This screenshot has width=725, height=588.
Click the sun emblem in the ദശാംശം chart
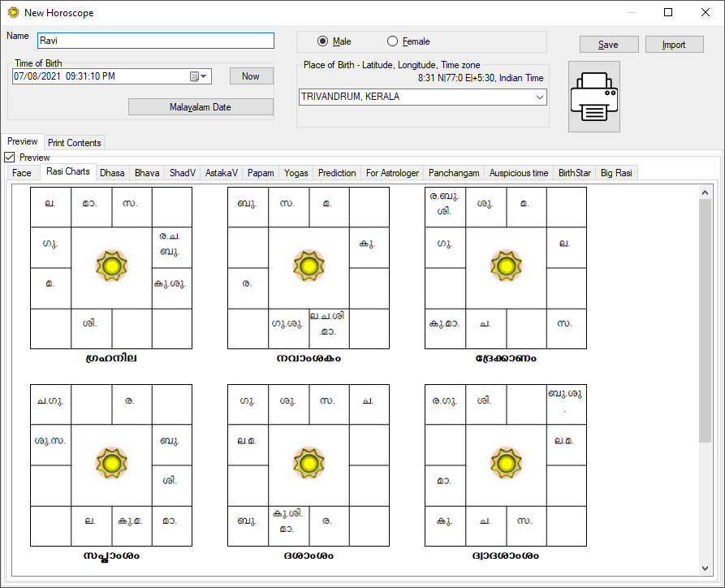[x=309, y=463]
